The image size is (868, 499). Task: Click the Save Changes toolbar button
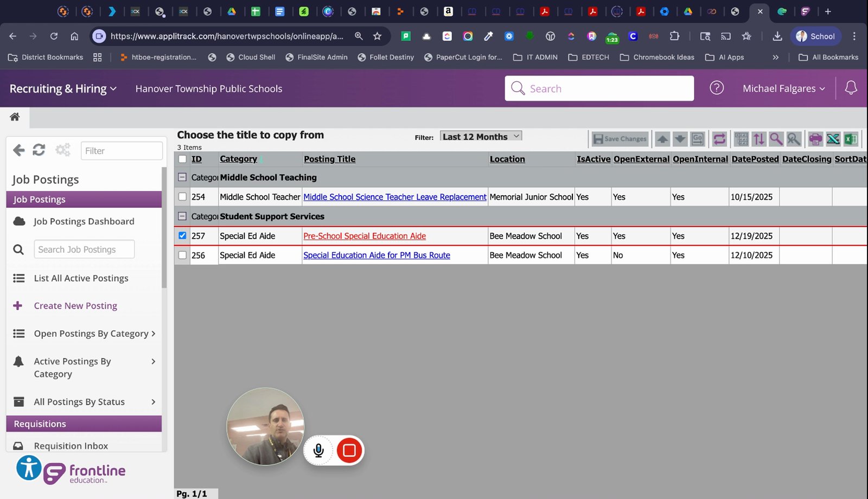tap(620, 139)
